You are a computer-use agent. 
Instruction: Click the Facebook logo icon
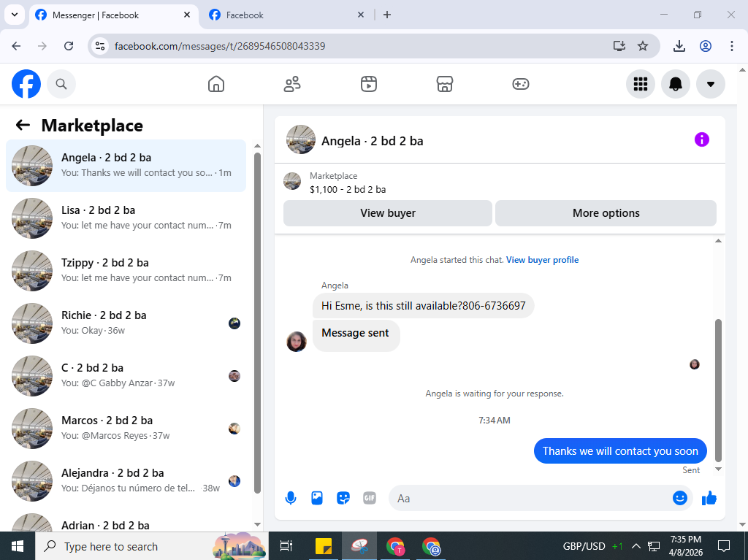26,84
